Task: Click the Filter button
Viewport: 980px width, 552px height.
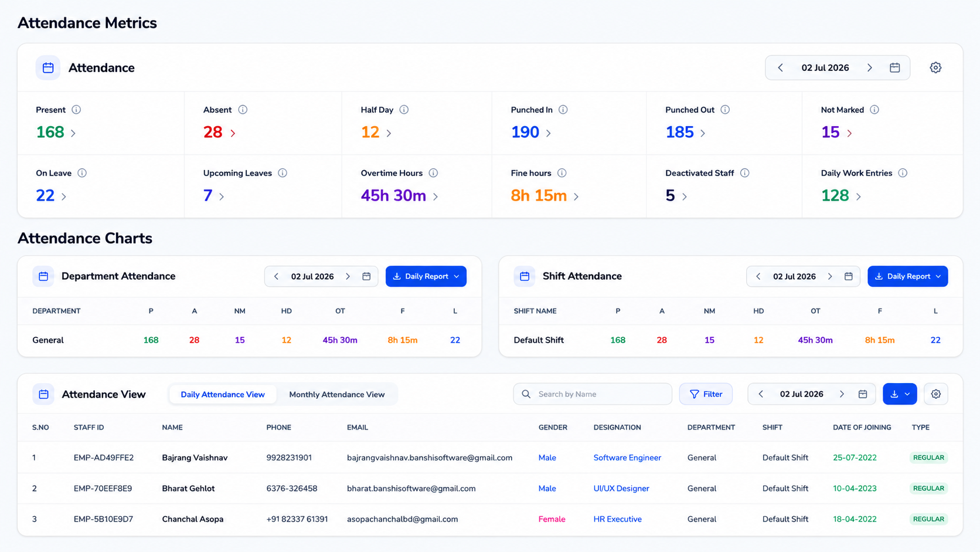Action: [x=706, y=394]
